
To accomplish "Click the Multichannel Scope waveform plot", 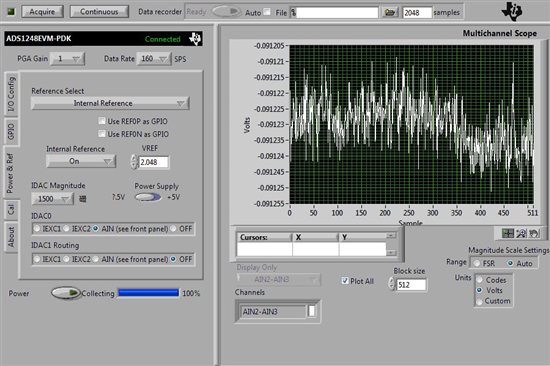I will point(412,124).
